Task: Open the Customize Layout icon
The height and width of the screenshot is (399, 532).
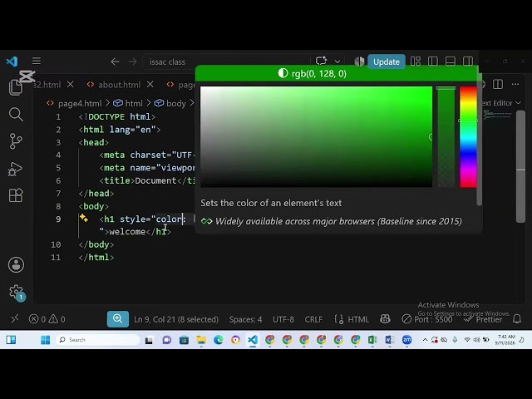Action: point(416,62)
